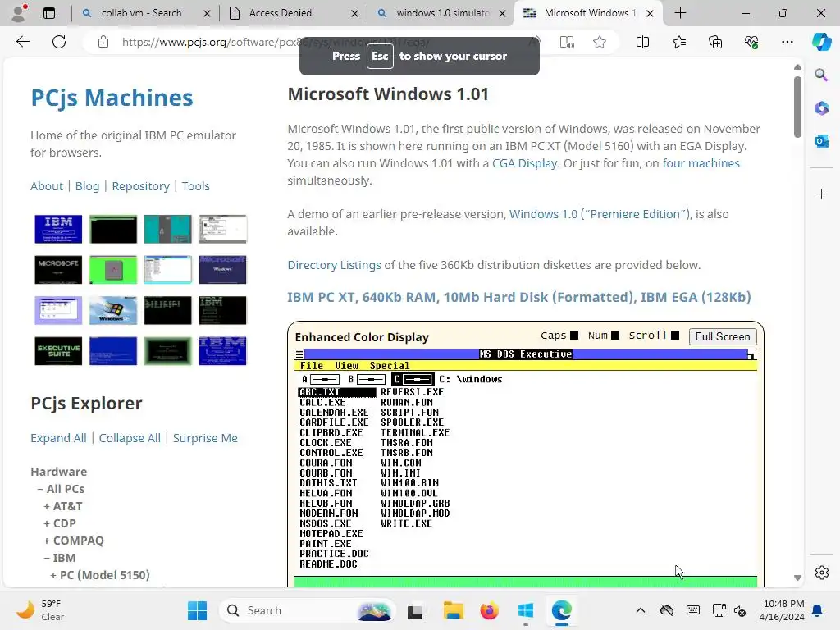
Task: Click scrollbar down arrow at page bottom
Action: [797, 577]
